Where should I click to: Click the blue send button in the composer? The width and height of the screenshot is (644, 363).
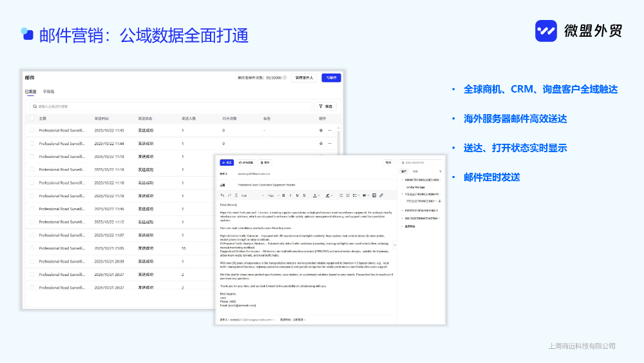pos(227,162)
